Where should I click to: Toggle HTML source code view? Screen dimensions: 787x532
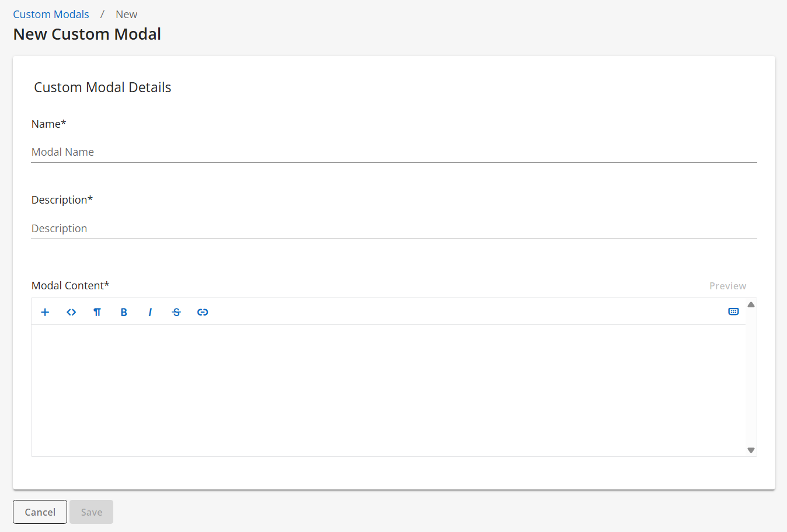(71, 312)
